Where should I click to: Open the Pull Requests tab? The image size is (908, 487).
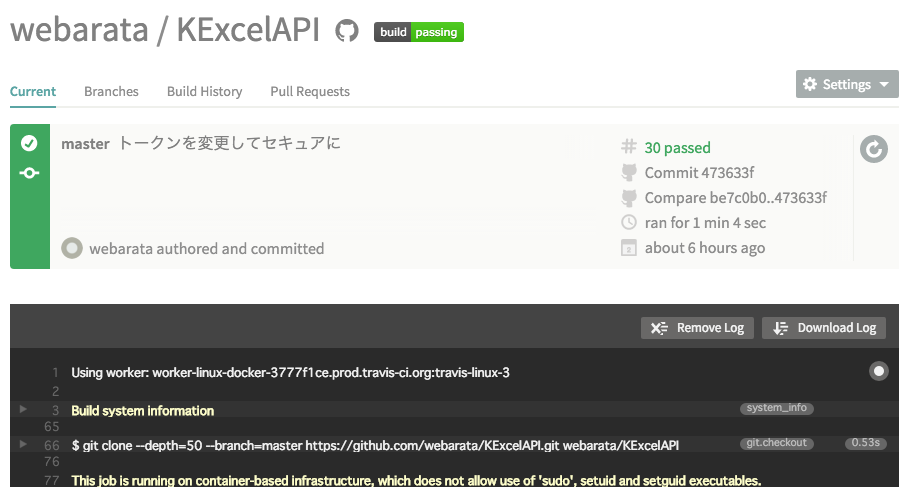point(310,91)
